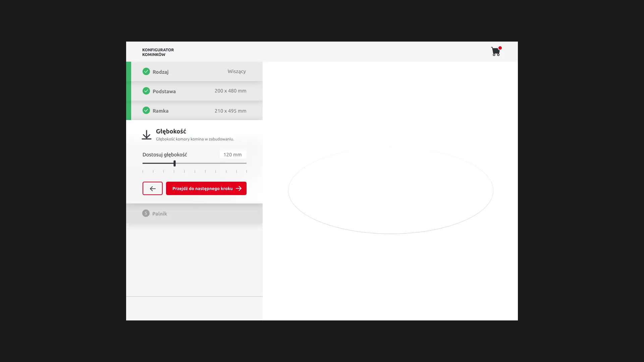The height and width of the screenshot is (362, 644).
Task: Click the Głębokość section heading
Action: 171,131
